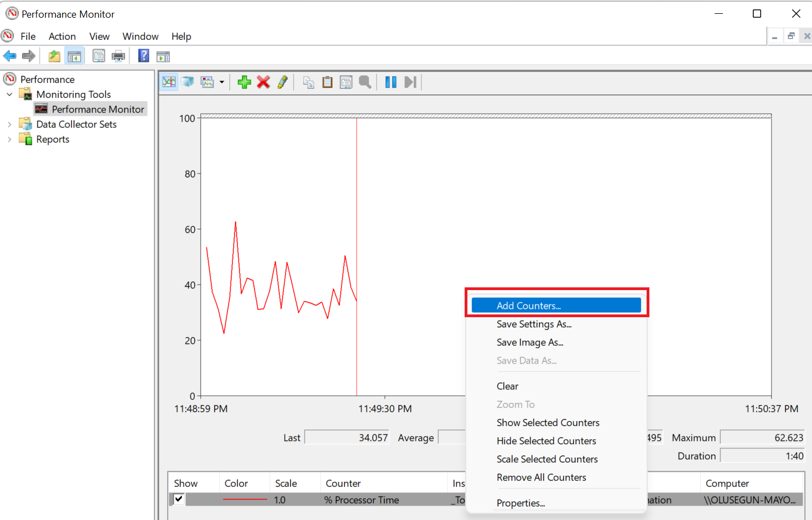
Task: Click the Paste Counter List clipboard icon
Action: [x=327, y=82]
